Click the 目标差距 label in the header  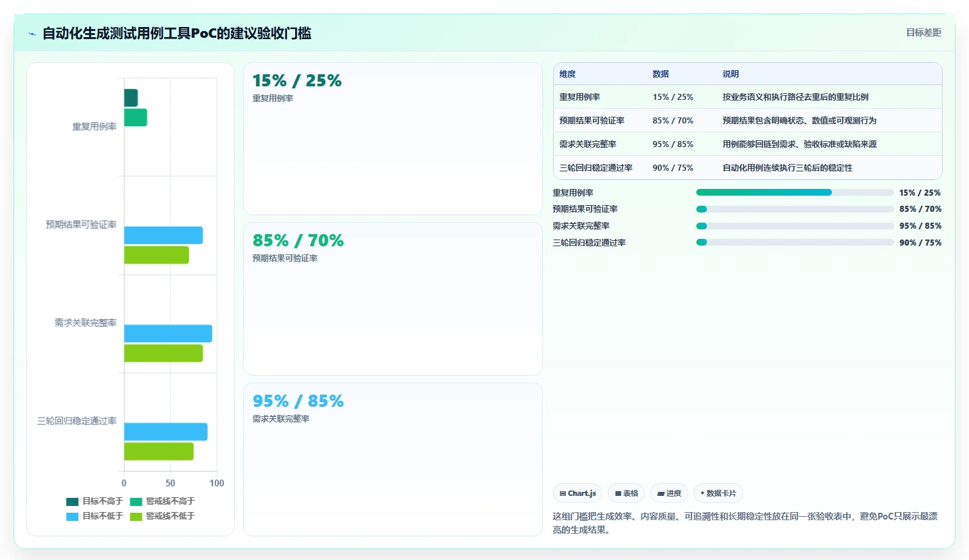(x=923, y=32)
